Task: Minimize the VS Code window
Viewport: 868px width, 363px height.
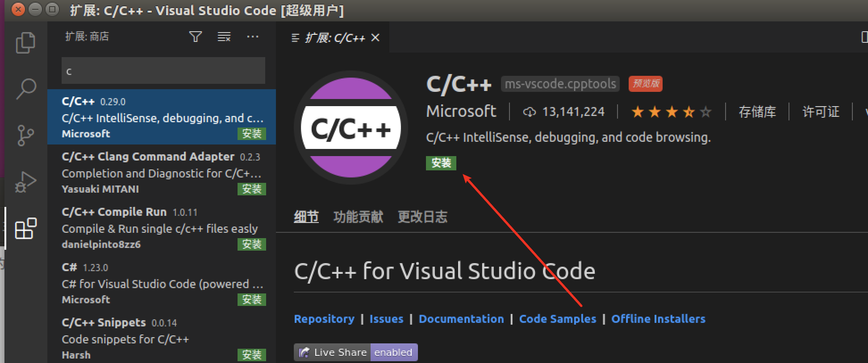Action: pyautogui.click(x=35, y=9)
